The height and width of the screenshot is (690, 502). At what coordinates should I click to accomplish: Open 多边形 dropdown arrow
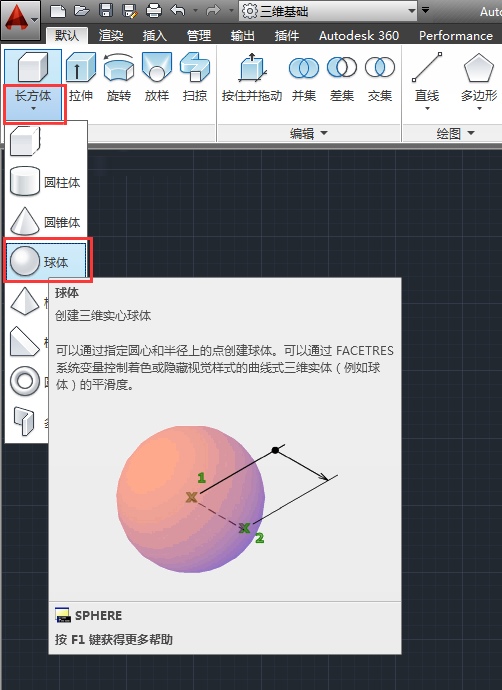[x=479, y=109]
